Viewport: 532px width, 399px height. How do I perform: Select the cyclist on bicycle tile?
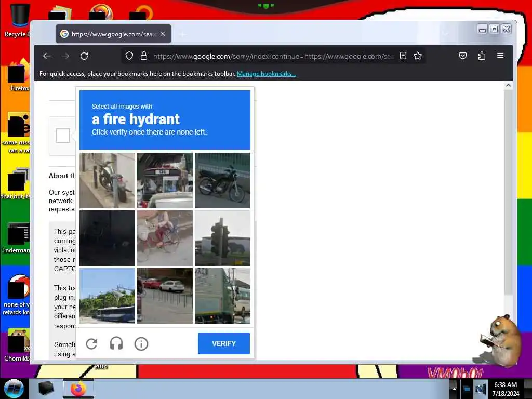pyautogui.click(x=165, y=238)
